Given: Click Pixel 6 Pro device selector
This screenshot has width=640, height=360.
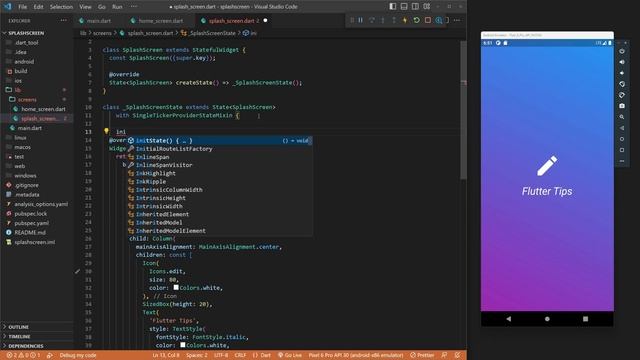Looking at the screenshot, I should (x=356, y=355).
